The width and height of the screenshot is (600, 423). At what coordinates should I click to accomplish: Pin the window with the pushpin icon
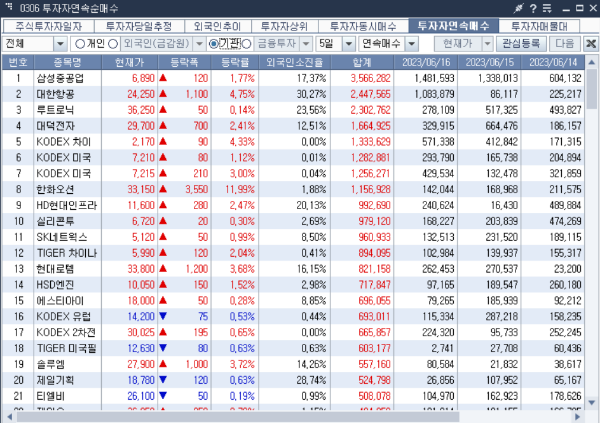(x=518, y=8)
